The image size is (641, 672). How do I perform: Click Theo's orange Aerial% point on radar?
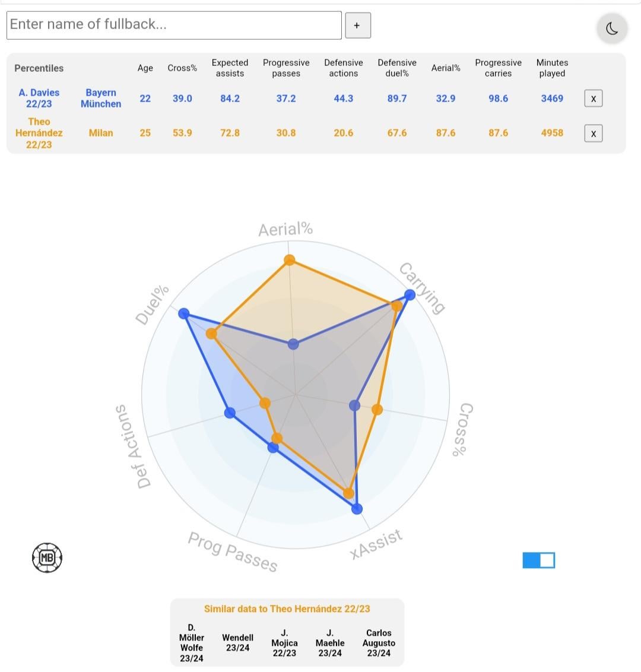[x=290, y=260]
